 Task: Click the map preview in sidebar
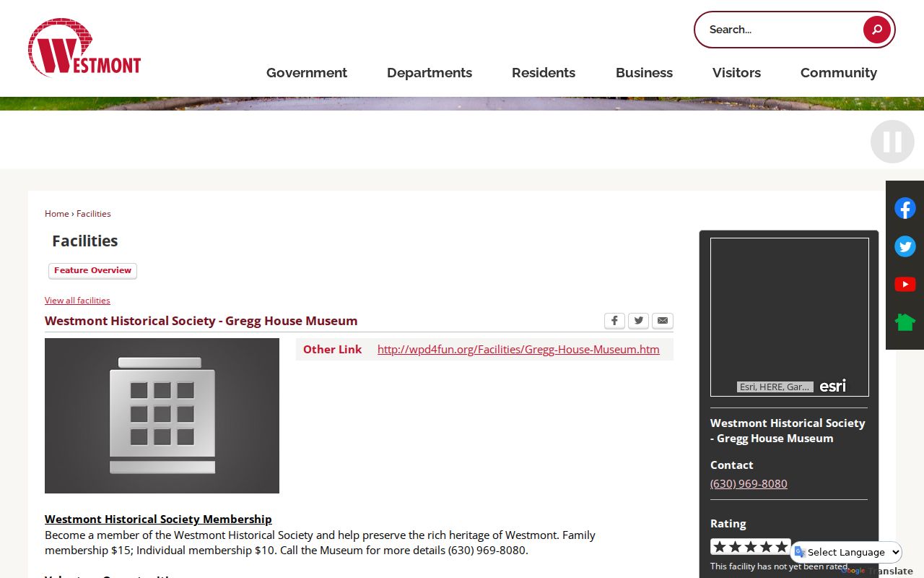(x=790, y=317)
